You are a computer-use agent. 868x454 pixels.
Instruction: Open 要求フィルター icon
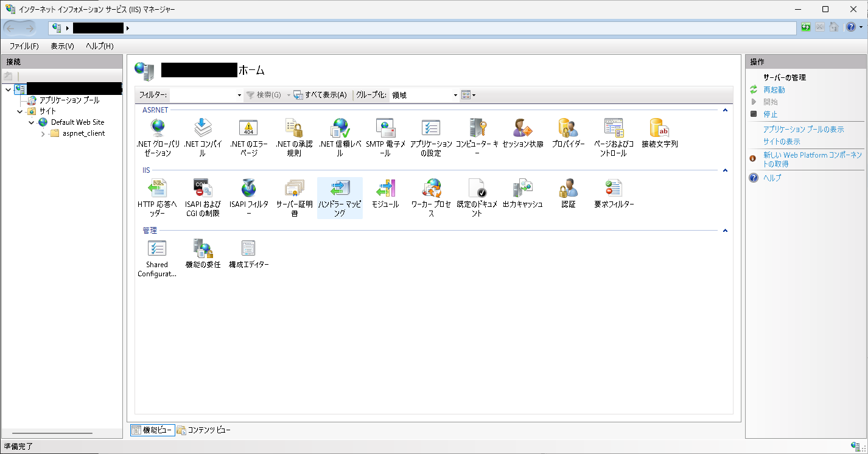pos(614,194)
